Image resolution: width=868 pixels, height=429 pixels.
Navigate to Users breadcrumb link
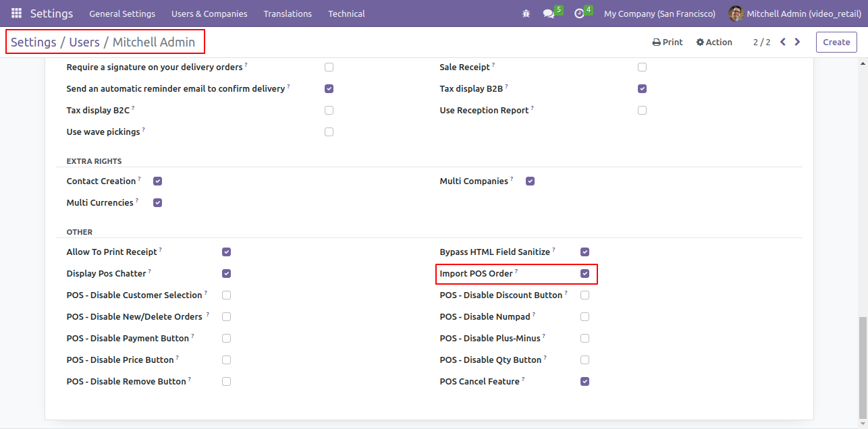(84, 42)
